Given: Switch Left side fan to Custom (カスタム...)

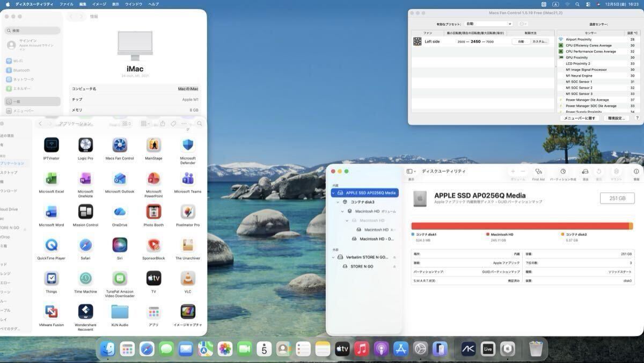Looking at the screenshot, I should pos(540,41).
